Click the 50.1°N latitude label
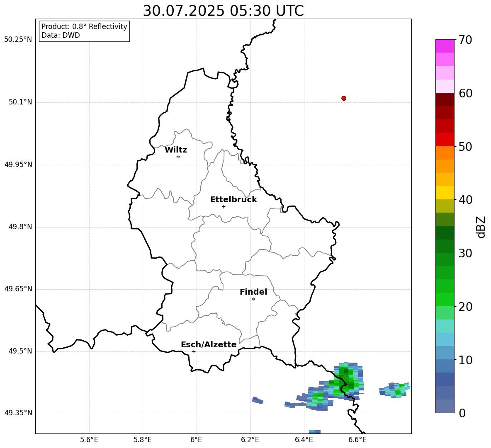 point(20,102)
